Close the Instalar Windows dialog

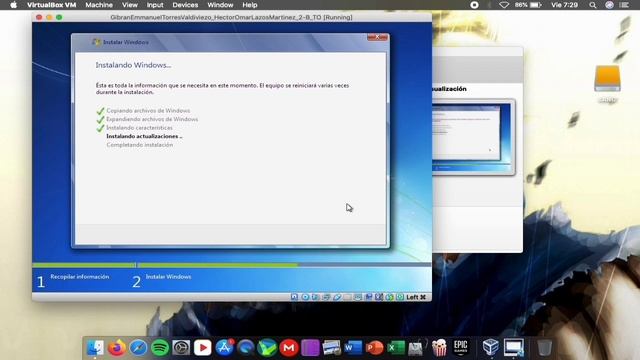pos(377,37)
